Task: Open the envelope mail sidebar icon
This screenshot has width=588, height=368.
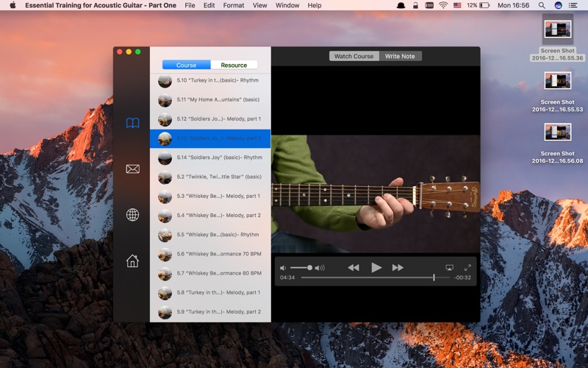Action: (x=133, y=169)
